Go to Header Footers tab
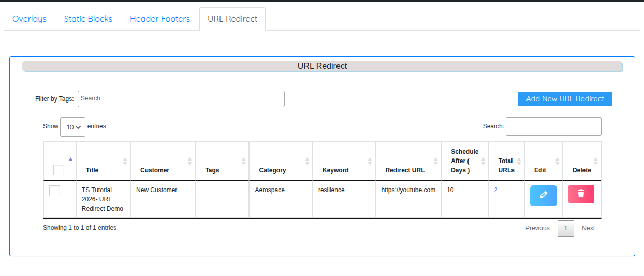This screenshot has height=276, width=644. pyautogui.click(x=160, y=19)
